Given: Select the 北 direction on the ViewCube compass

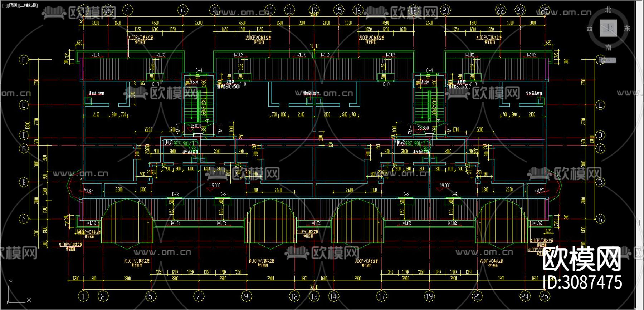Looking at the screenshot, I should coord(609,10).
